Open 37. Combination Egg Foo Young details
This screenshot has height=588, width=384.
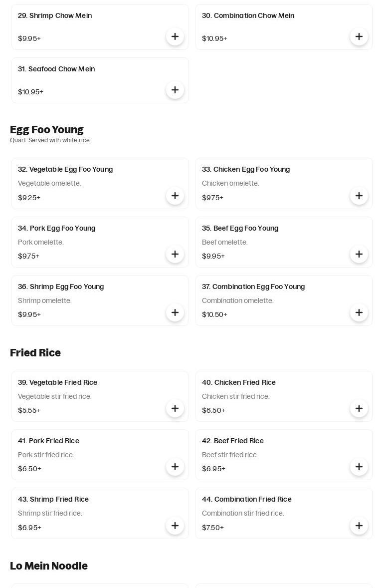(253, 287)
